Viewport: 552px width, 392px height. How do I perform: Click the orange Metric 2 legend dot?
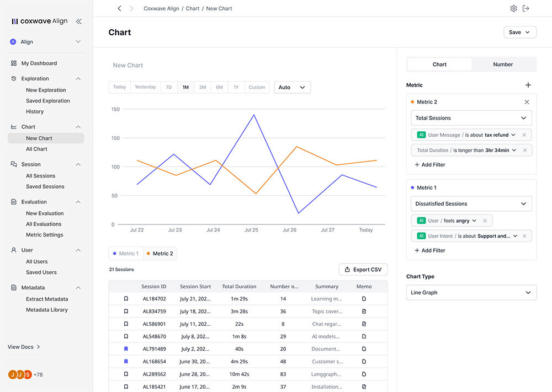pyautogui.click(x=148, y=254)
